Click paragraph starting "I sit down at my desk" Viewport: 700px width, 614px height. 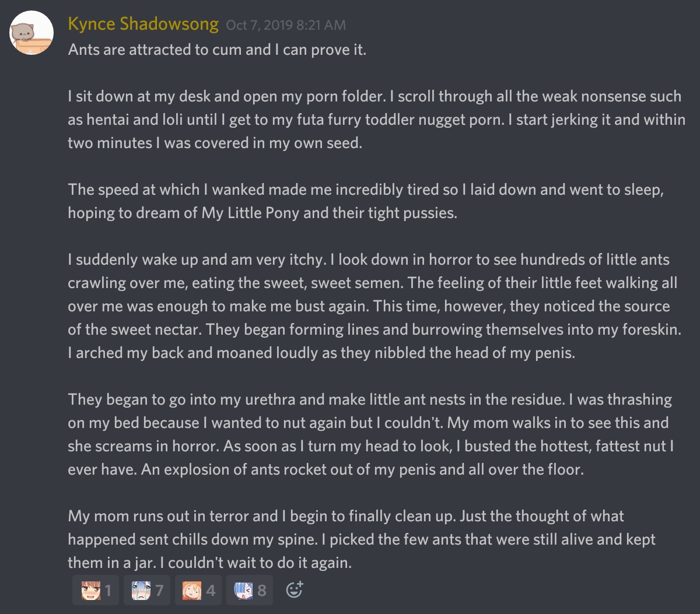374,120
